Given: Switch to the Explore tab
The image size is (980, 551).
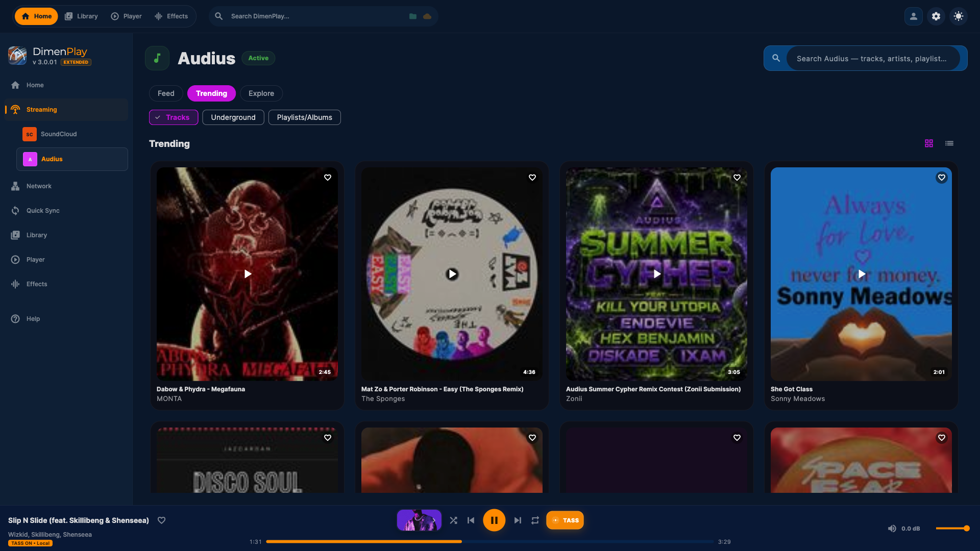Looking at the screenshot, I should (261, 93).
